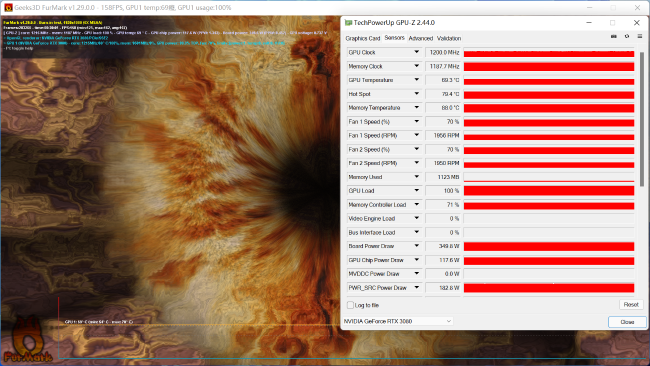
Task: Open the NVIDIA GeForce RTX 3080 selector
Action: pos(398,321)
